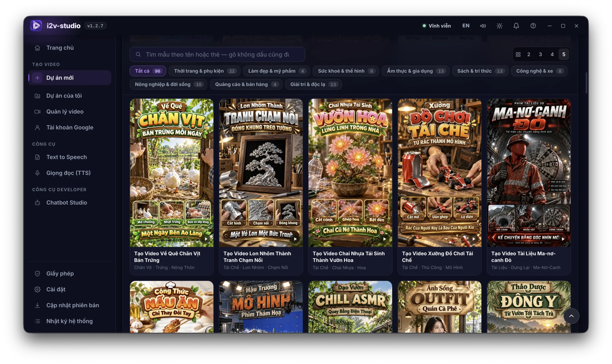Image resolution: width=612 pixels, height=364 pixels.
Task: Open Tài khoản Google settings
Action: click(x=70, y=127)
